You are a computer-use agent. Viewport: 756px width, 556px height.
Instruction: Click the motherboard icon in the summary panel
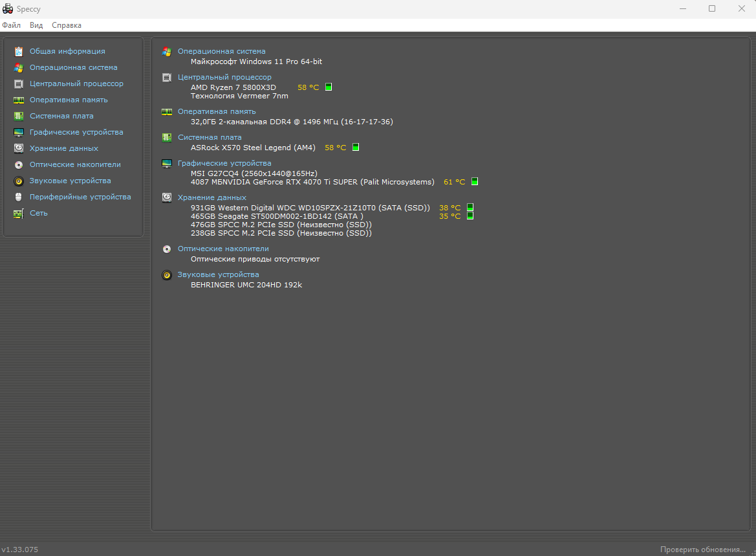coord(167,138)
